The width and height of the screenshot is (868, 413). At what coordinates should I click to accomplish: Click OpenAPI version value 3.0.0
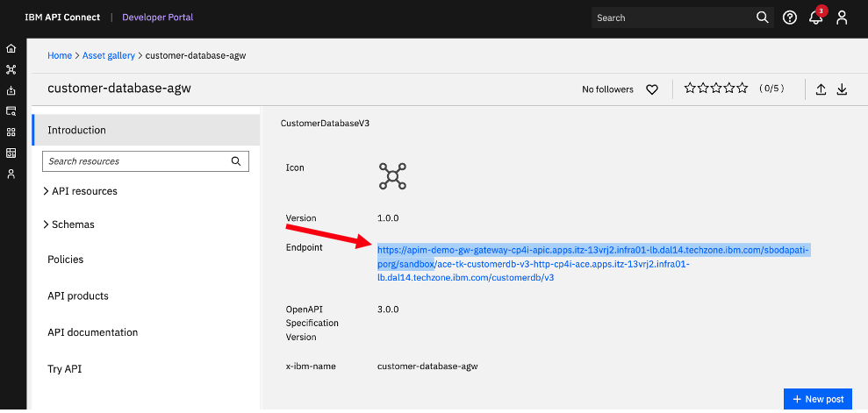click(x=388, y=309)
